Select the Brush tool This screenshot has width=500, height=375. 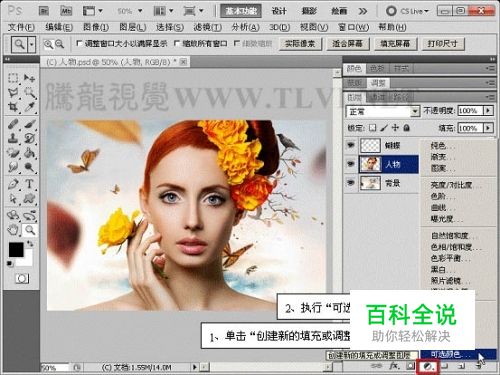[29, 124]
